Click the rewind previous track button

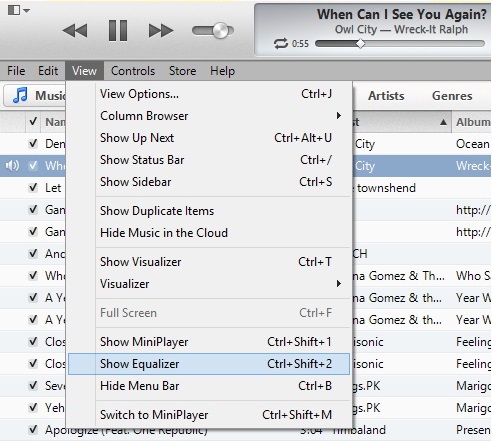(x=75, y=30)
